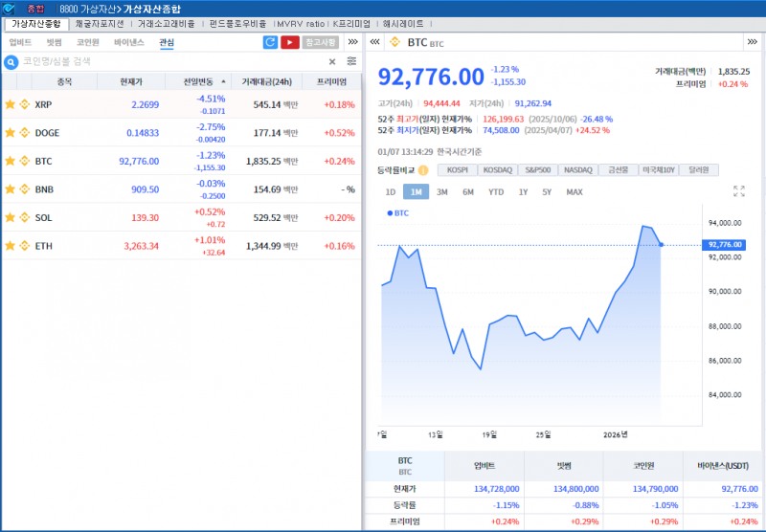Screen dimensions: 766x532
Task: Set chart range to MAX
Action: 574,191
